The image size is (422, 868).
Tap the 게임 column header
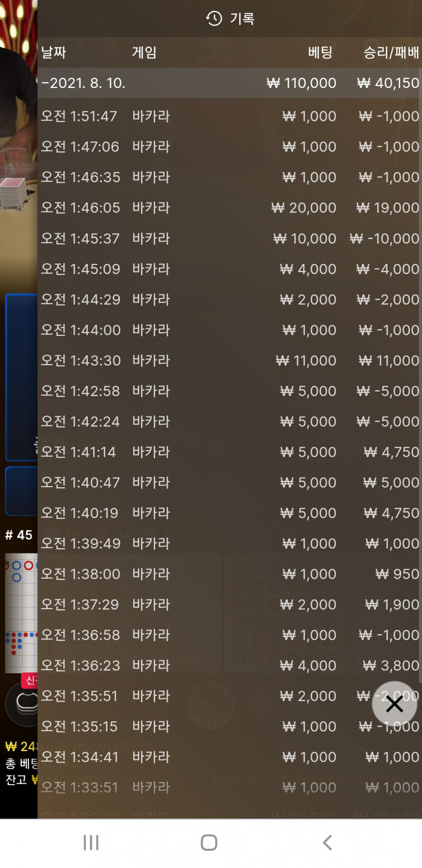145,52
